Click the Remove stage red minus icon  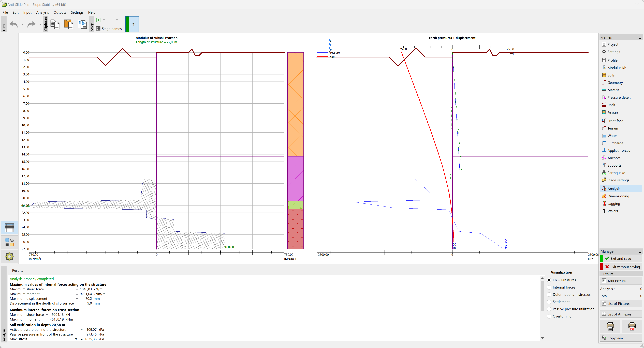[111, 20]
